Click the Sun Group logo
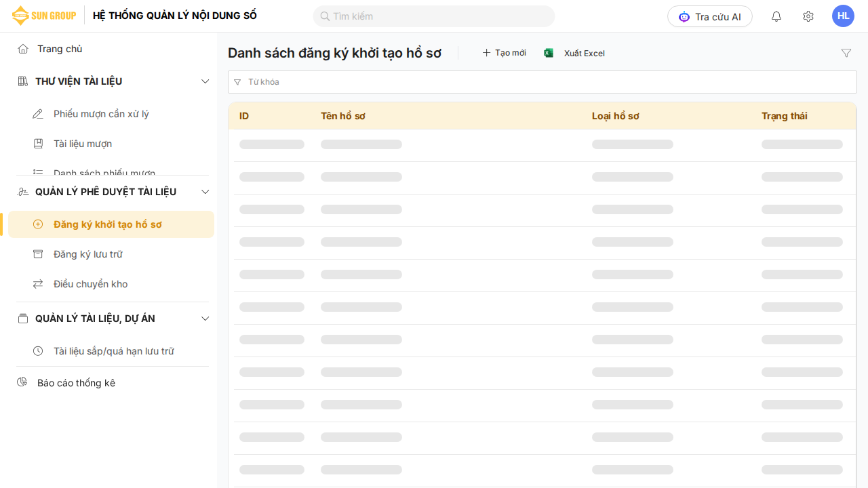 (44, 16)
